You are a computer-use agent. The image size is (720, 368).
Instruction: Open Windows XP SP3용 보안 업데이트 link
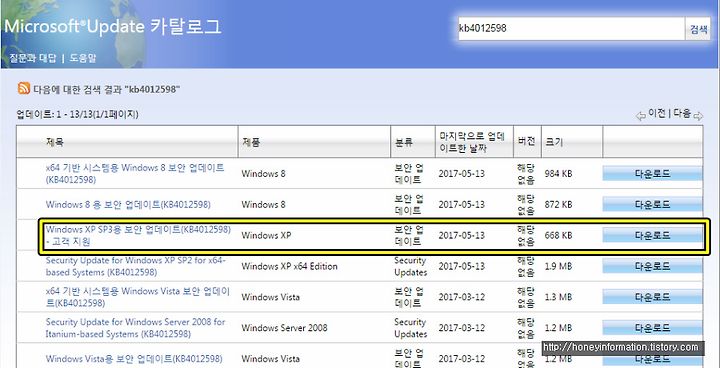138,235
